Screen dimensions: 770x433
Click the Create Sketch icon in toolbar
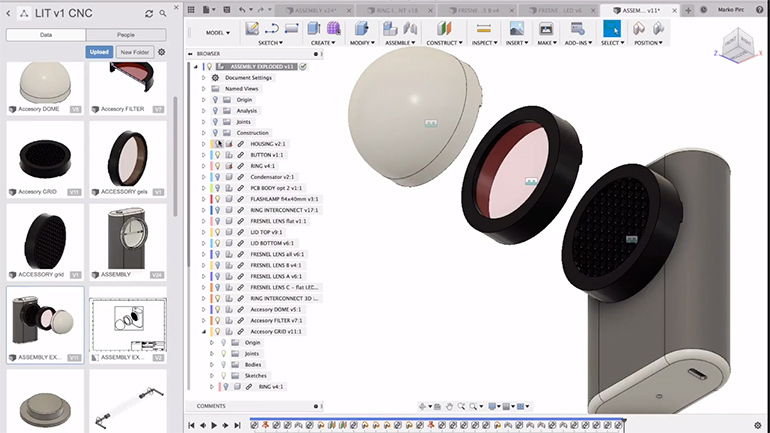pyautogui.click(x=252, y=28)
